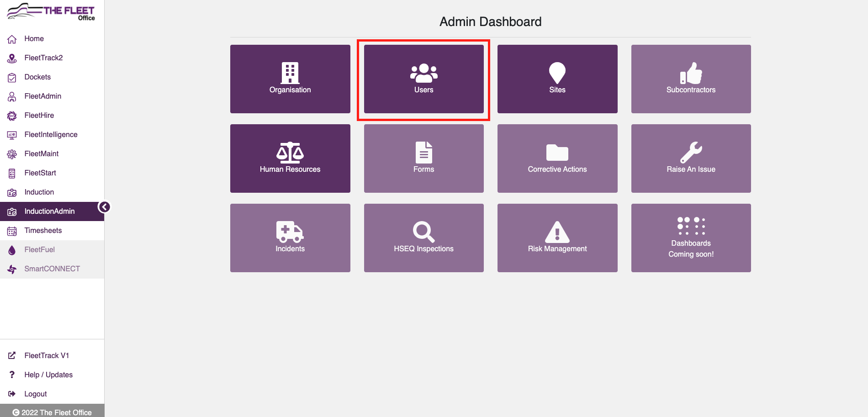The height and width of the screenshot is (417, 868).
Task: Click the Admin Dashboard heading
Action: tap(491, 21)
